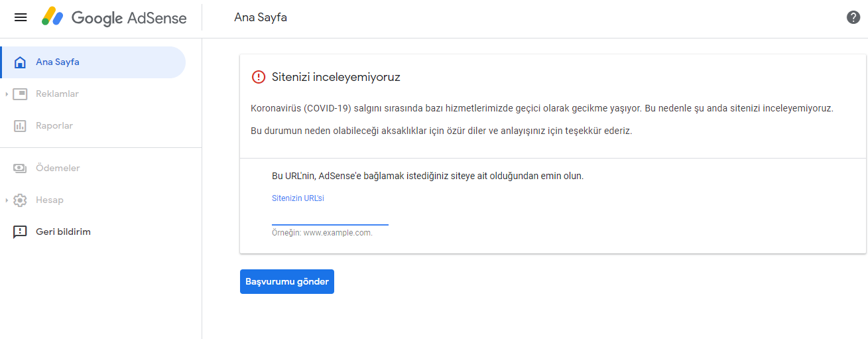The image size is (868, 339).
Task: Open the hamburger navigation menu
Action: 21,17
